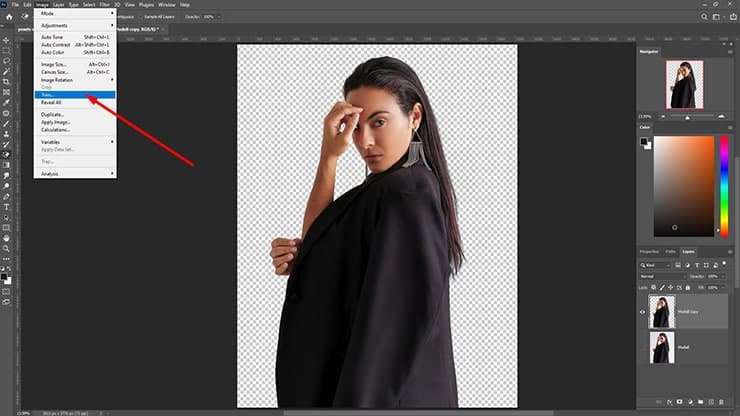Click the foreground color swatch in toolbar
Screen dimensions: 740x416
tap(3, 277)
